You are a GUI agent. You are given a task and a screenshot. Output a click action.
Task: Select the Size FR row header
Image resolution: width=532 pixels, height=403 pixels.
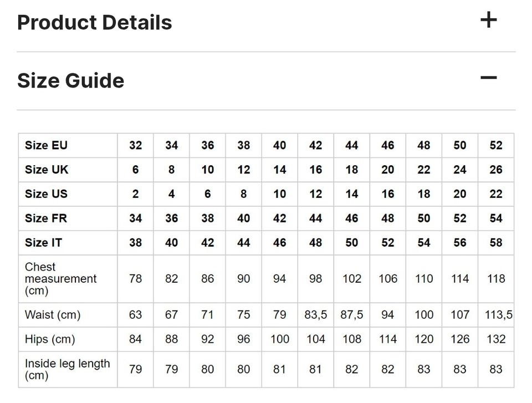pos(46,218)
